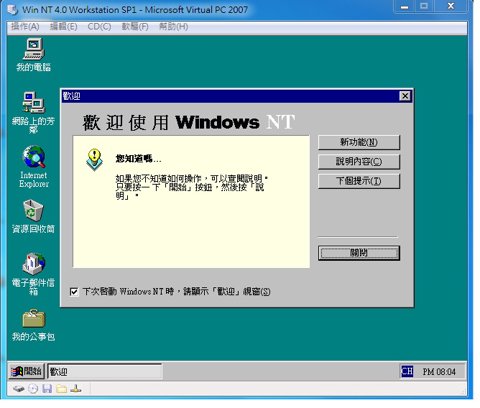
Task: Click the 電子郵件信箱 inbox icon
Action: (33, 274)
